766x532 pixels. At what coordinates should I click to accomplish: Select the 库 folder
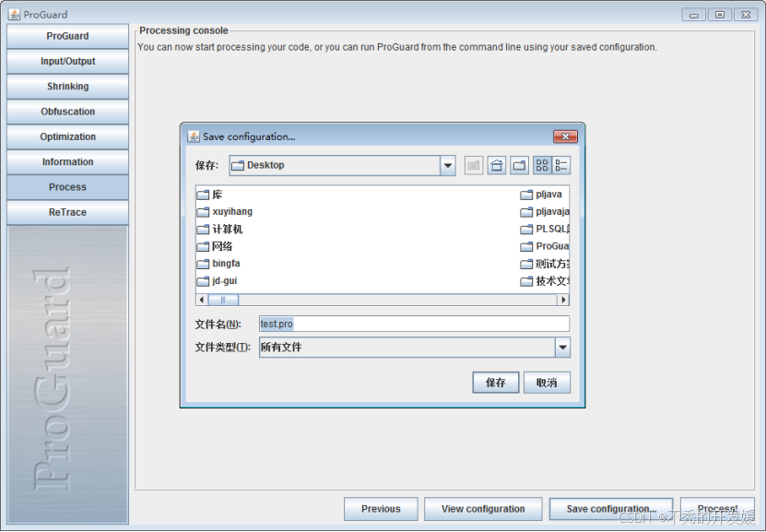[x=210, y=195]
